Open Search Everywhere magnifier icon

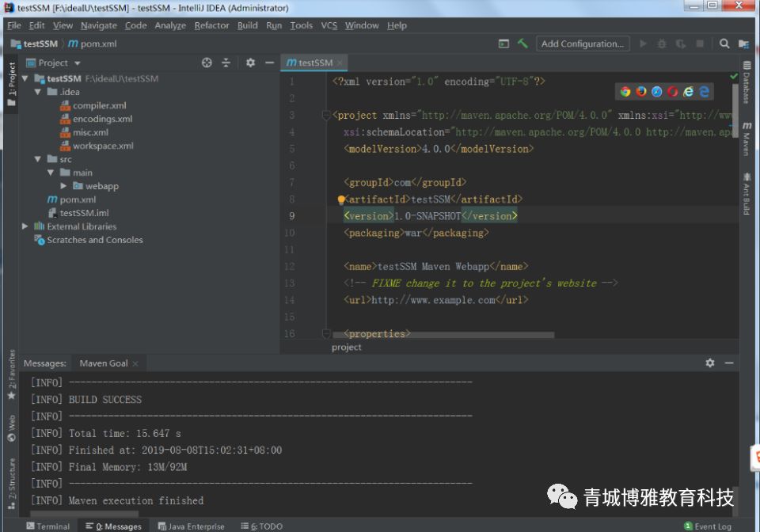[x=724, y=44]
